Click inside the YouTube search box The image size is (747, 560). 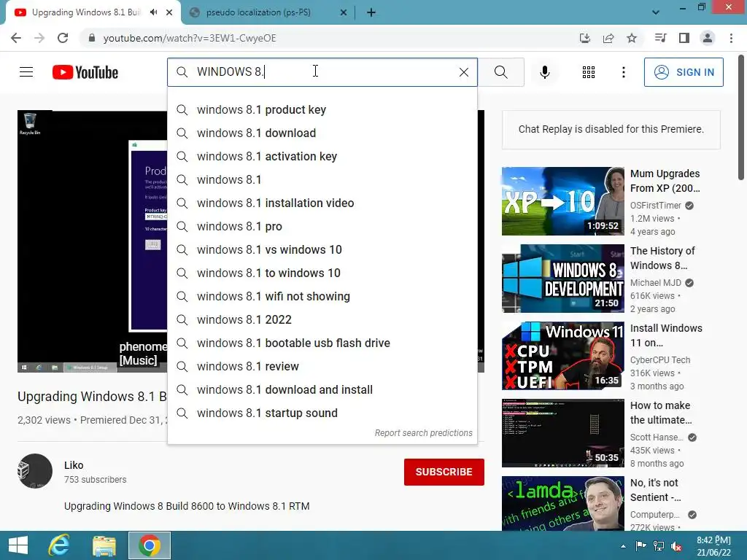322,72
